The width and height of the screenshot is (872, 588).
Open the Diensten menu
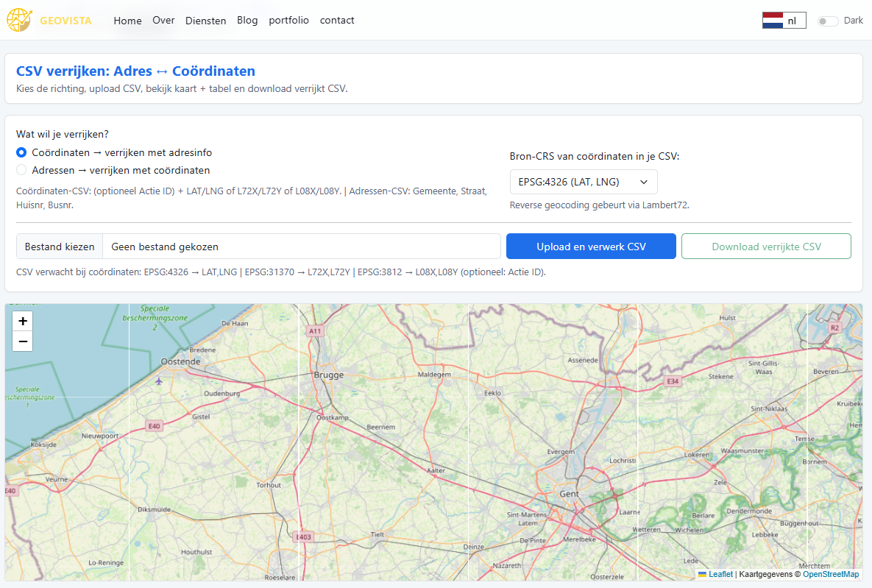tap(205, 21)
